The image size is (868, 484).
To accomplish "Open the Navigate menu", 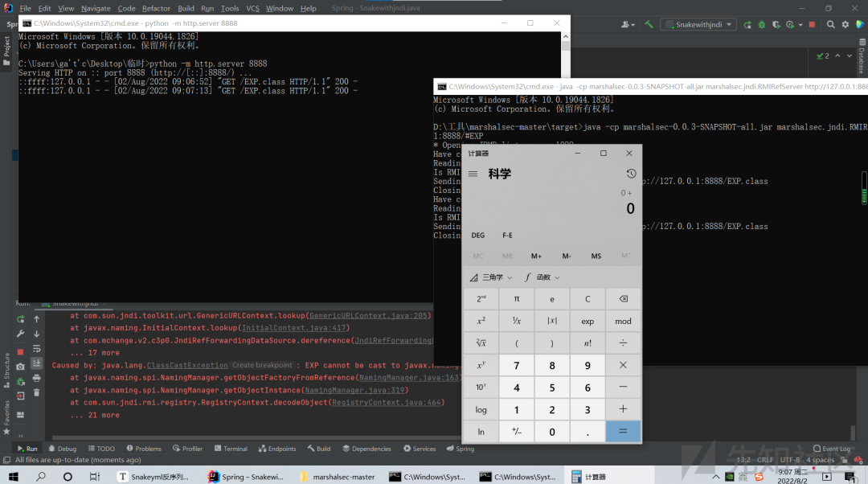I will point(96,8).
